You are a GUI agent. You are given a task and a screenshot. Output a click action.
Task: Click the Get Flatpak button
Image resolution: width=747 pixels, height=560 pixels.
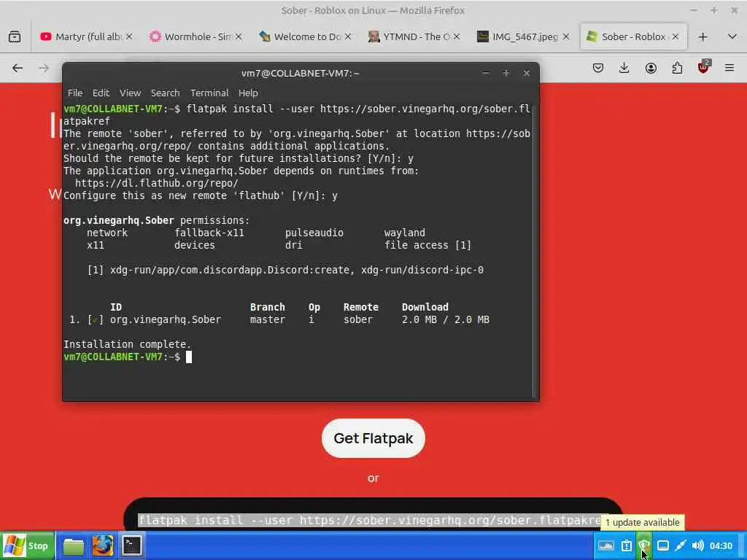[373, 438]
